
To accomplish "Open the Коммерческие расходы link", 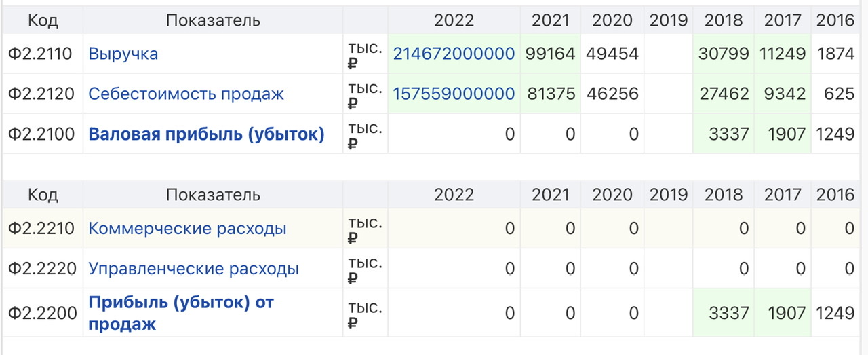I will (187, 229).
